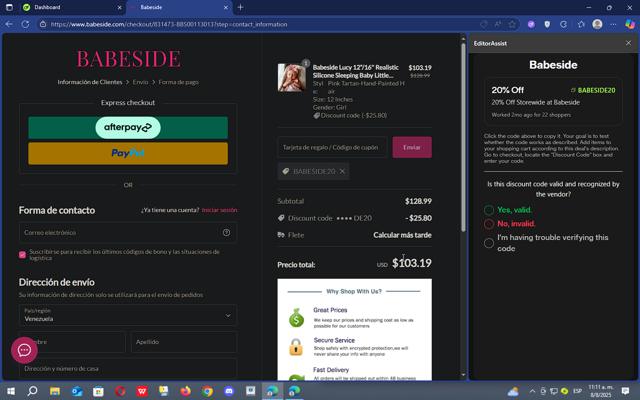This screenshot has width=640, height=400.
Task: Close the Babeside tab
Action: (226, 7)
